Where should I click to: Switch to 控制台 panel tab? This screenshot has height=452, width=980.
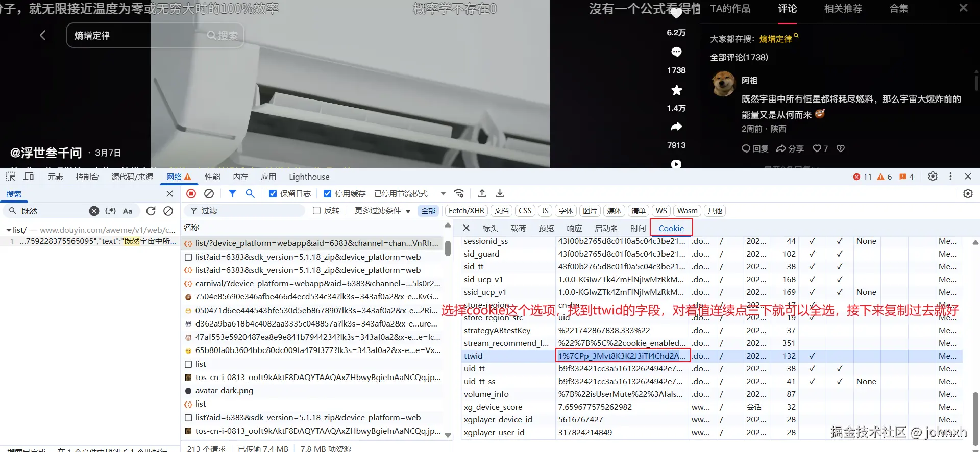pos(87,177)
